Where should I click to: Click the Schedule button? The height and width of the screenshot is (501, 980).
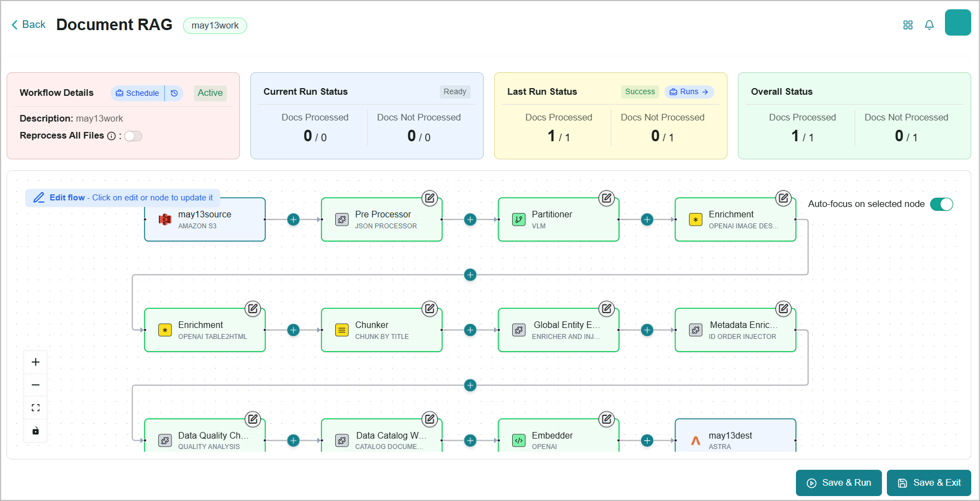[x=137, y=93]
